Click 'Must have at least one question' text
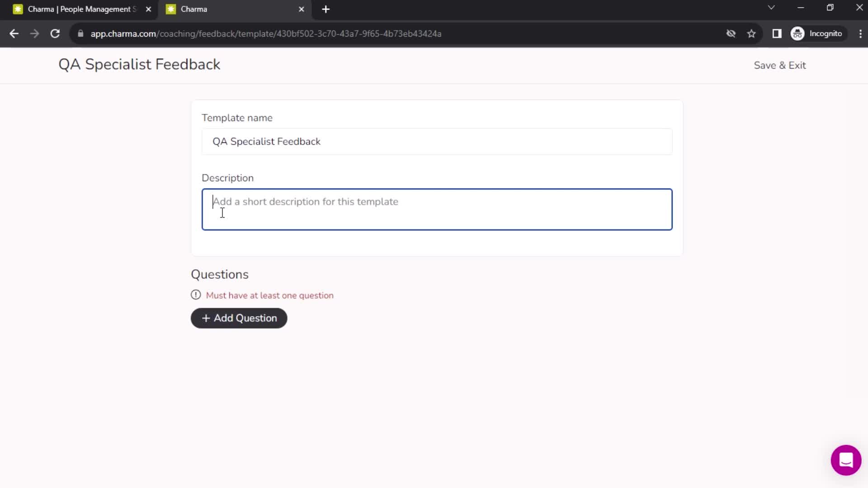The width and height of the screenshot is (868, 488). (x=269, y=296)
